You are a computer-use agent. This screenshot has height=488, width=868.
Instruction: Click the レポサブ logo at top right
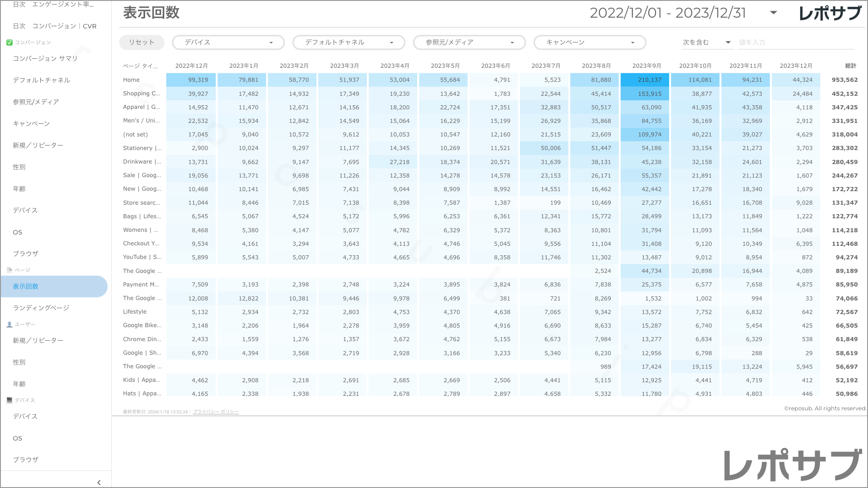pyautogui.click(x=830, y=13)
